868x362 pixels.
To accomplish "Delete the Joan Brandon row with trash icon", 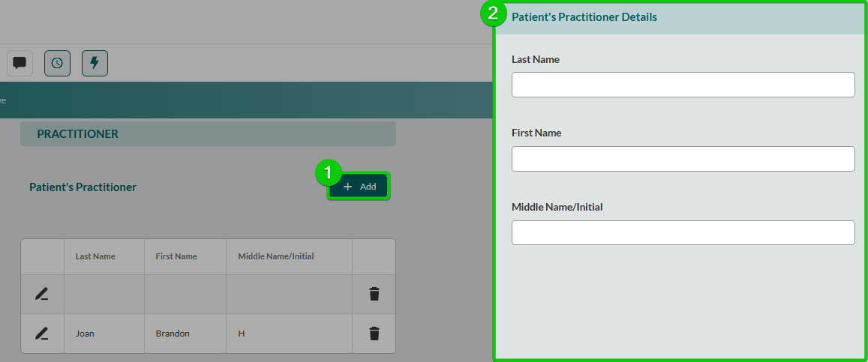I will pyautogui.click(x=374, y=334).
